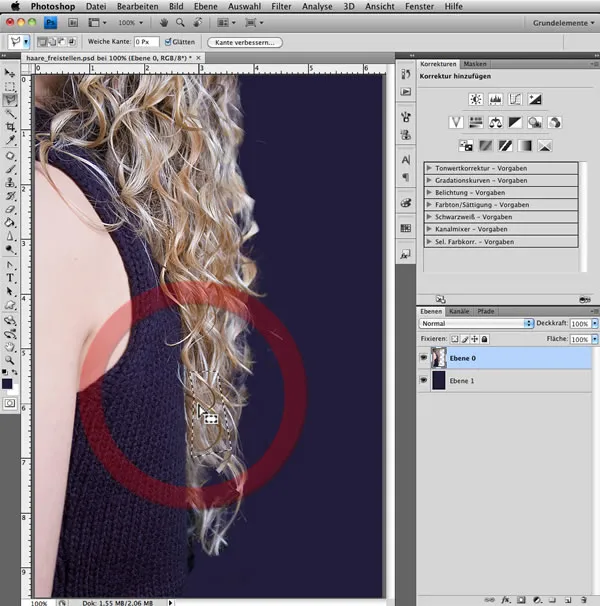The image size is (600, 606).
Task: Click the foreground color swatch
Action: 8,381
